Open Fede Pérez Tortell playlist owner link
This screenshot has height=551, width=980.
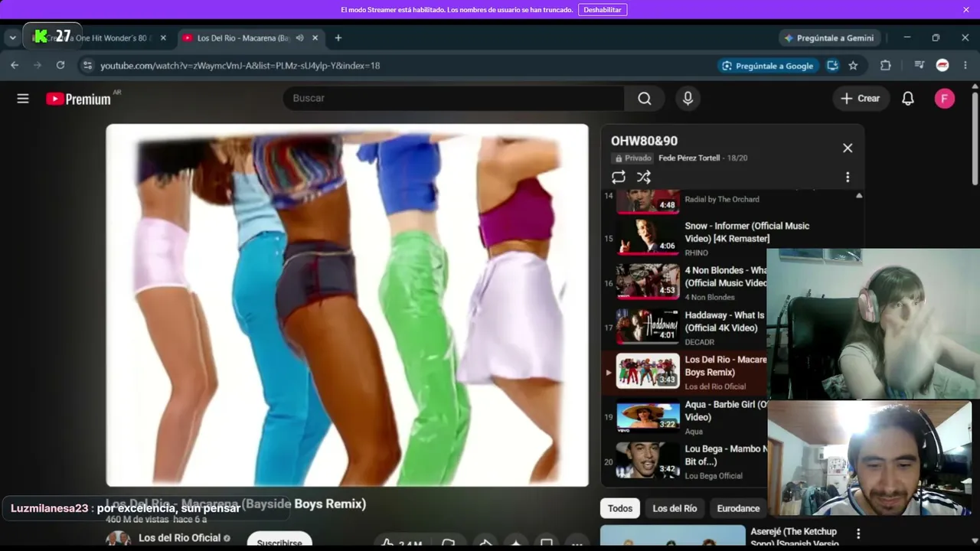point(689,158)
